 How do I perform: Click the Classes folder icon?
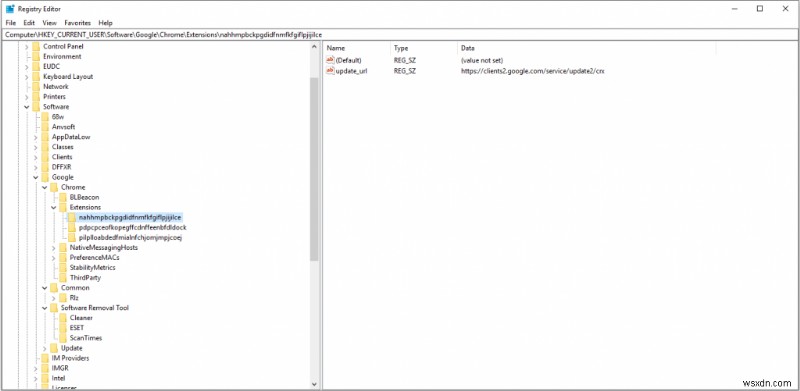tap(45, 146)
